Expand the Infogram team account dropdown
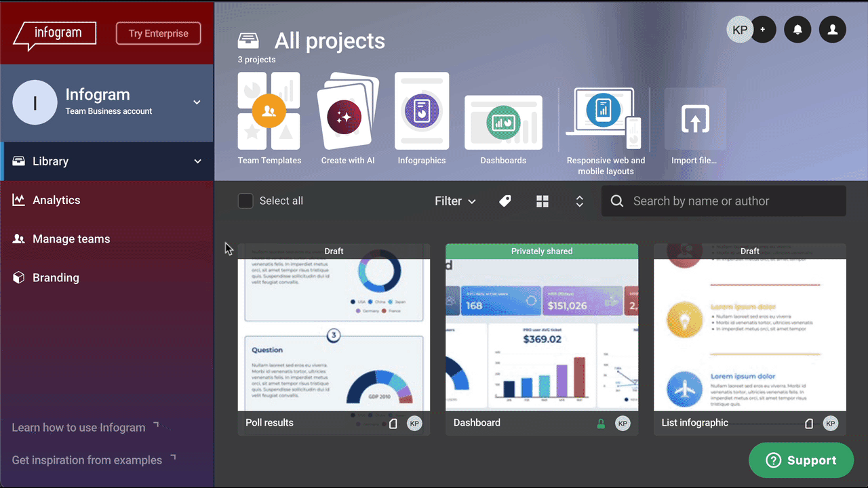This screenshot has height=488, width=868. coord(197,102)
